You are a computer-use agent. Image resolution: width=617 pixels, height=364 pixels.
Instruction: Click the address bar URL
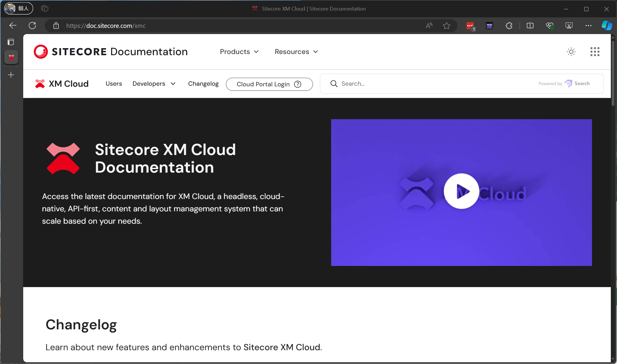106,26
